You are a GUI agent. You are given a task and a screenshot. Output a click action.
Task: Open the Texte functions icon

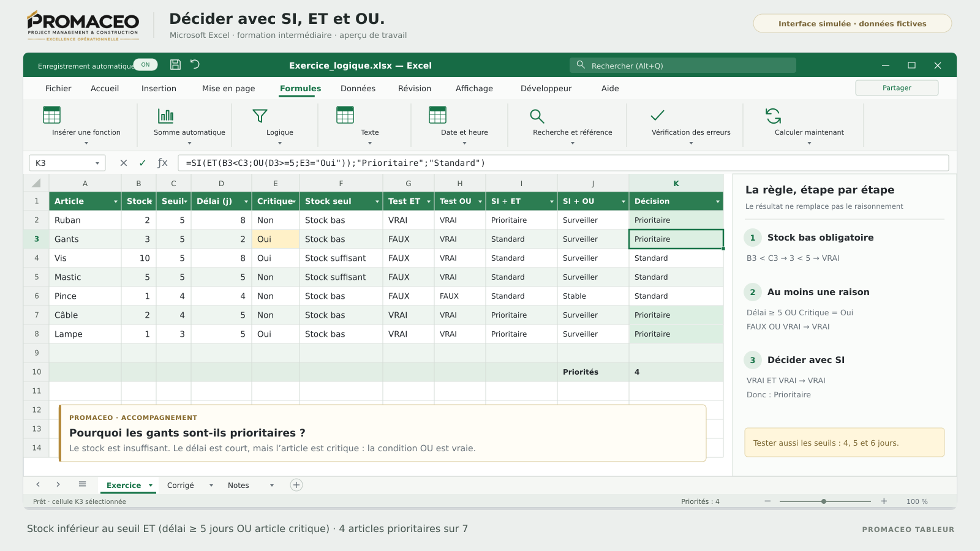click(x=345, y=114)
